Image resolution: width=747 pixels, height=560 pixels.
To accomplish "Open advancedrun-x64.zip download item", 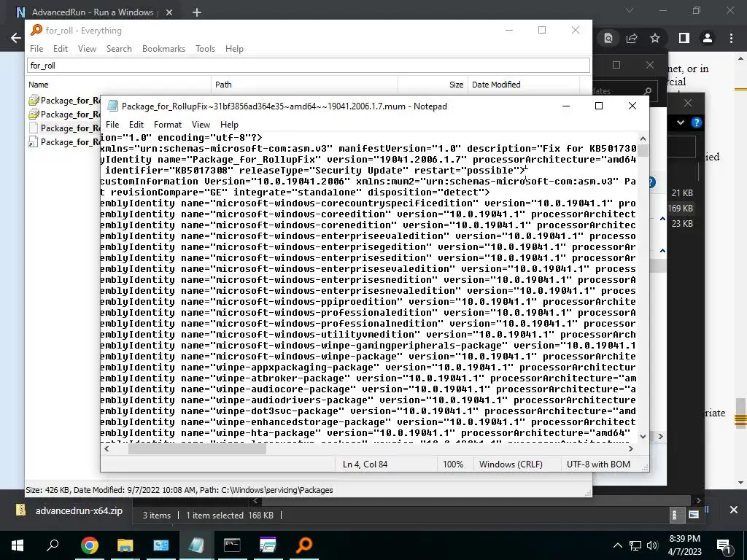I will click(70, 510).
